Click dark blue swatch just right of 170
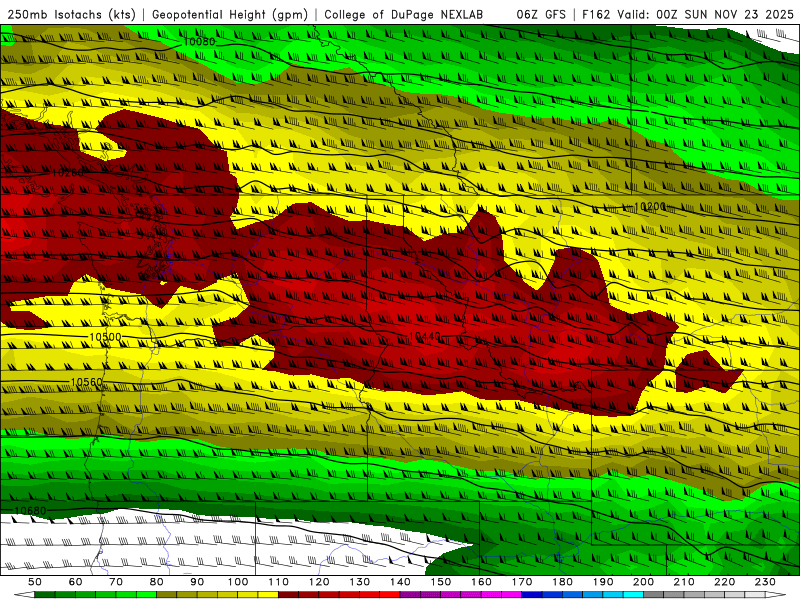Screen dimensions: 800x600 pos(532,595)
